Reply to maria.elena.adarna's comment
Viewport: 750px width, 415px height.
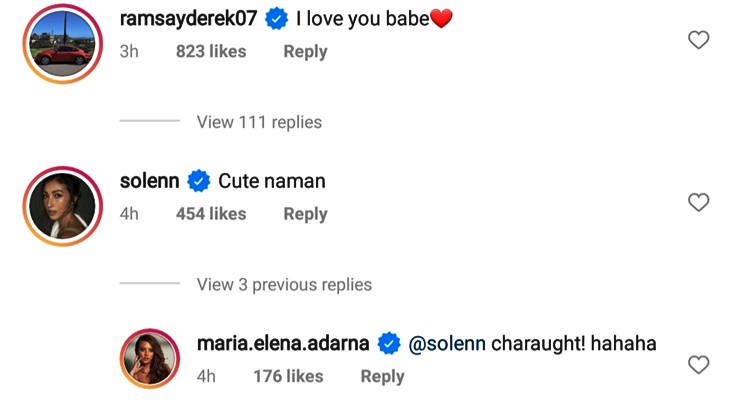[x=382, y=376]
